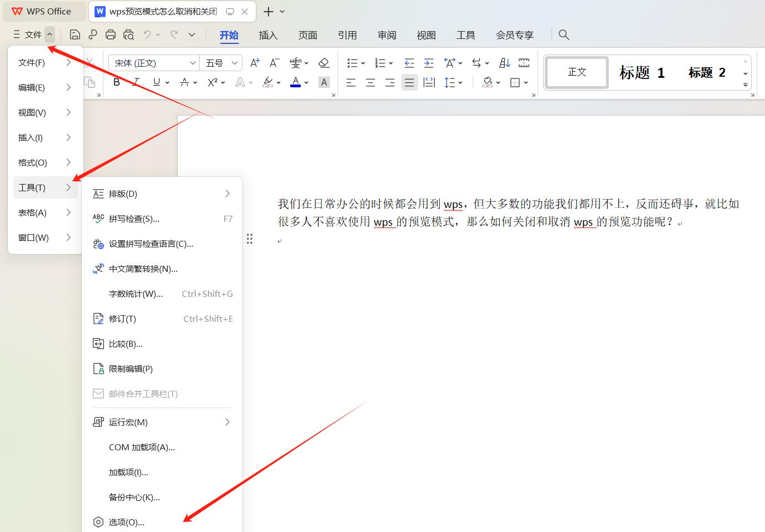Click the numbered list icon
Screen dimensions: 765x532
(x=380, y=63)
